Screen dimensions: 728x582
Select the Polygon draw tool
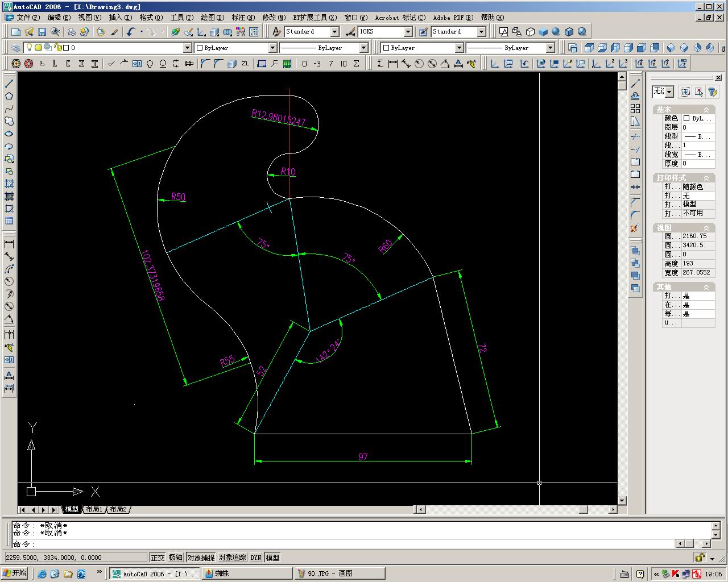point(9,96)
